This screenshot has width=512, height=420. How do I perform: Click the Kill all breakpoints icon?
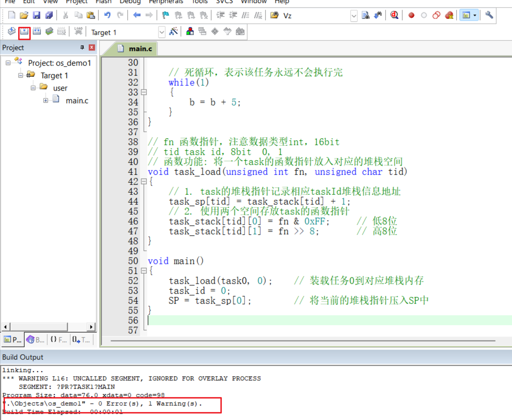click(x=449, y=15)
